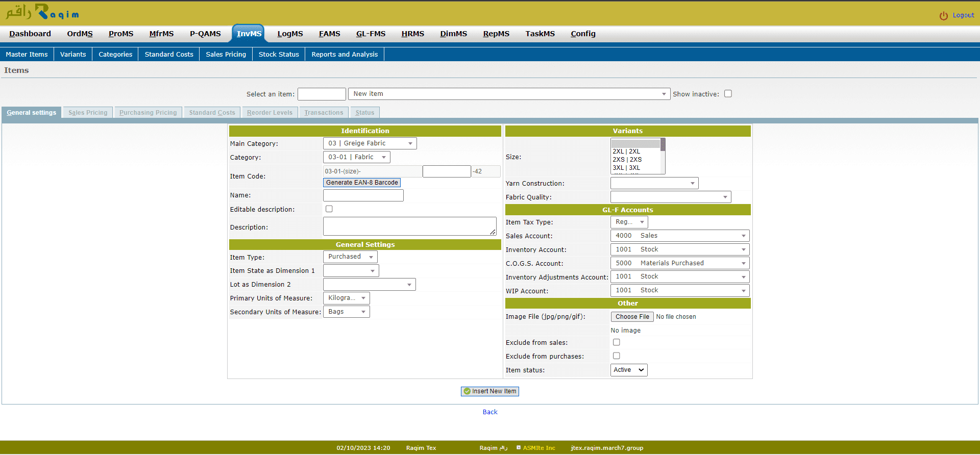Check Exclude from purchases
Screen dimensions: 980x455
pyautogui.click(x=617, y=356)
